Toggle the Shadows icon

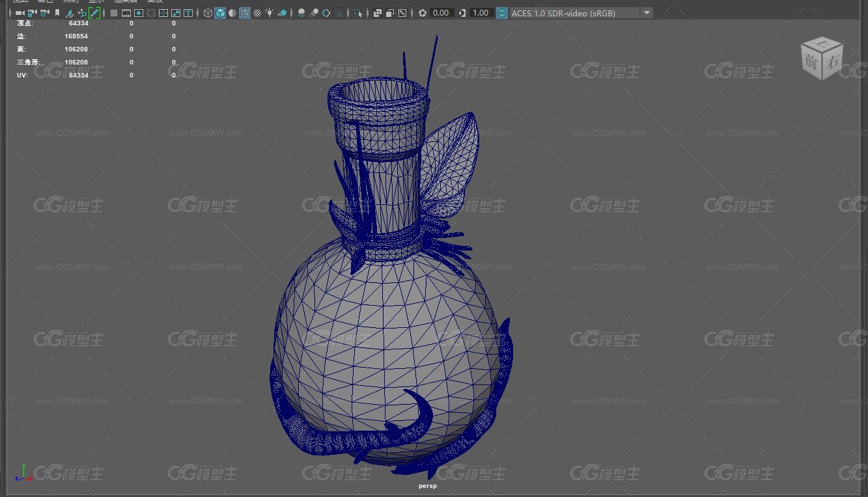point(283,13)
